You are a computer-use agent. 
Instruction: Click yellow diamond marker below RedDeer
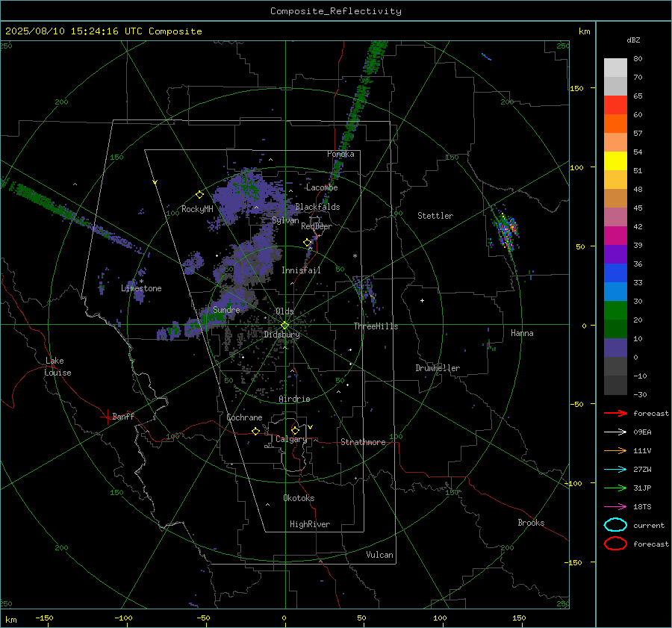point(307,243)
